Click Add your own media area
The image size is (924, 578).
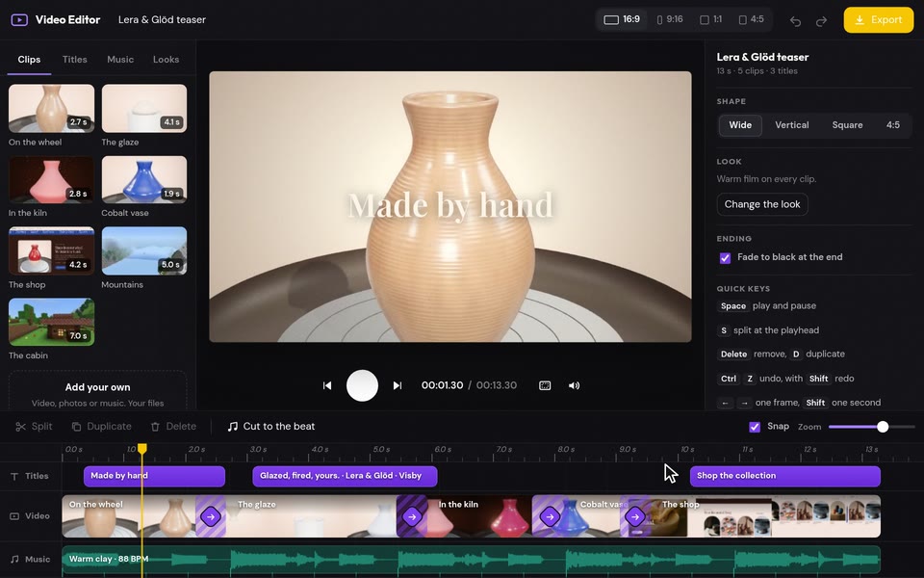[98, 390]
